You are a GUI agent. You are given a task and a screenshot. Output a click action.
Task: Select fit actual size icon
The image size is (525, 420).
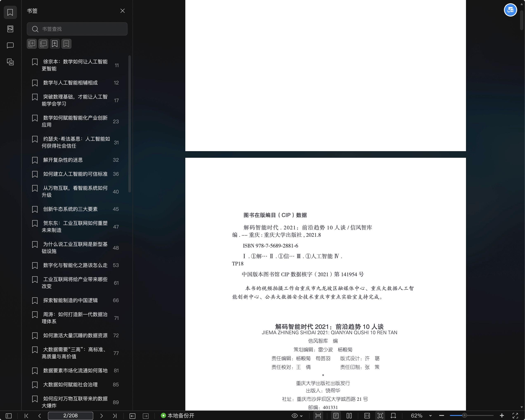coord(367,416)
